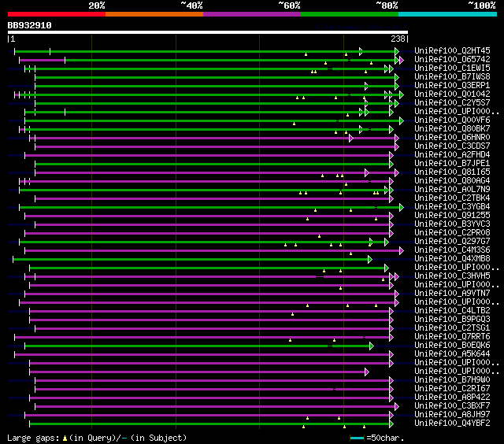The height and width of the screenshot is (444, 504).
Task: Select the UniRef100_C4LTB2 label
Action: pos(452,311)
